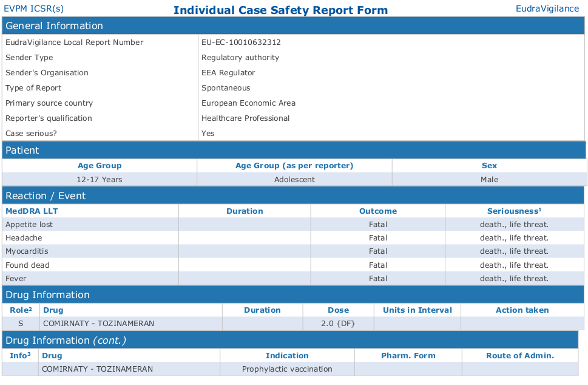Click the EVPM ICSR(s) text at top left
This screenshot has height=385, width=588.
pos(33,9)
